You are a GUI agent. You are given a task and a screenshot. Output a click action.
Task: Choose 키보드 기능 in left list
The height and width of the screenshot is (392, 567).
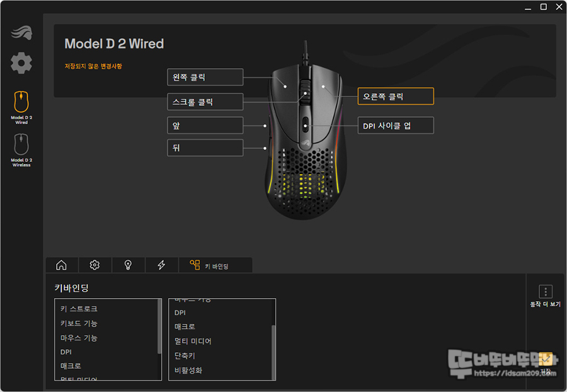[x=79, y=323]
